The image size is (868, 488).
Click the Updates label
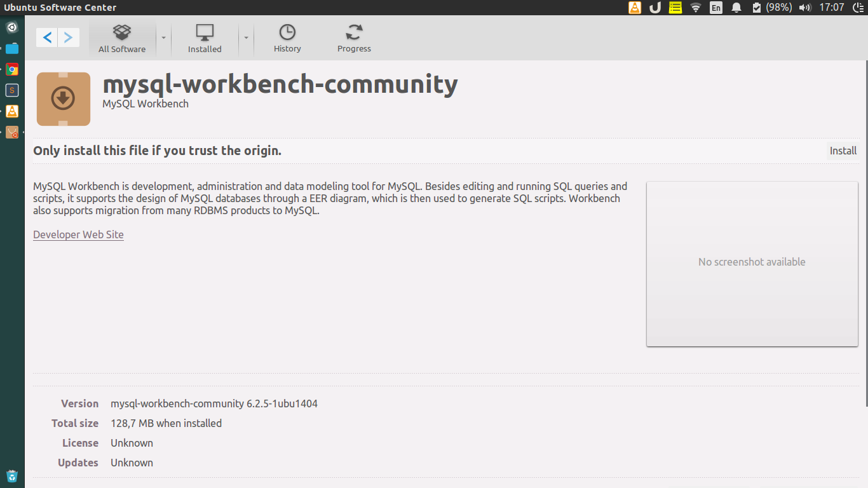78,463
